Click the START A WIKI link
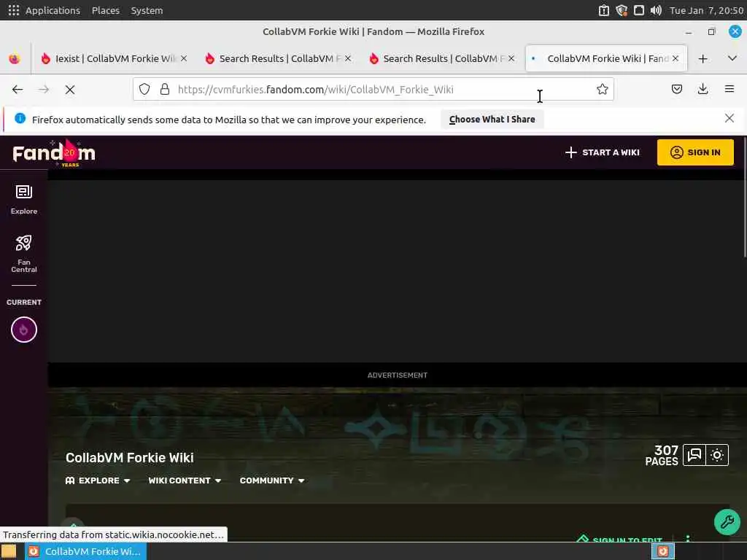This screenshot has height=560, width=747. tap(602, 152)
